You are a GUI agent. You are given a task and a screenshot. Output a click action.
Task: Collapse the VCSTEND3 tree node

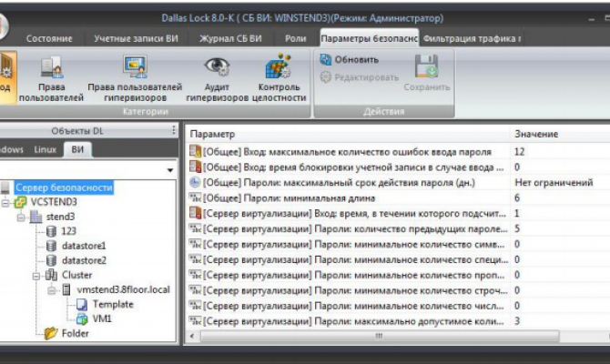click(x=5, y=202)
